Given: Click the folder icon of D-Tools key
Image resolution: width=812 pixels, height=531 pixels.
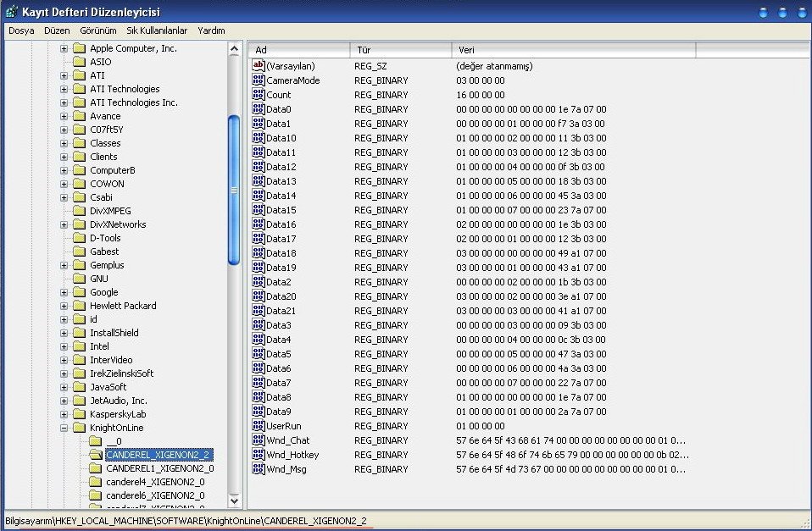Looking at the screenshot, I should click(x=79, y=237).
